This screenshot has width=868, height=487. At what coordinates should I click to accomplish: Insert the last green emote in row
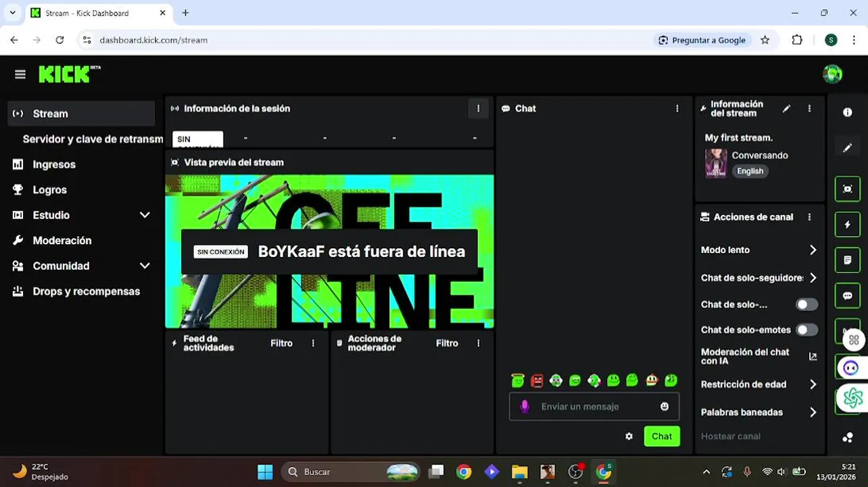click(671, 380)
